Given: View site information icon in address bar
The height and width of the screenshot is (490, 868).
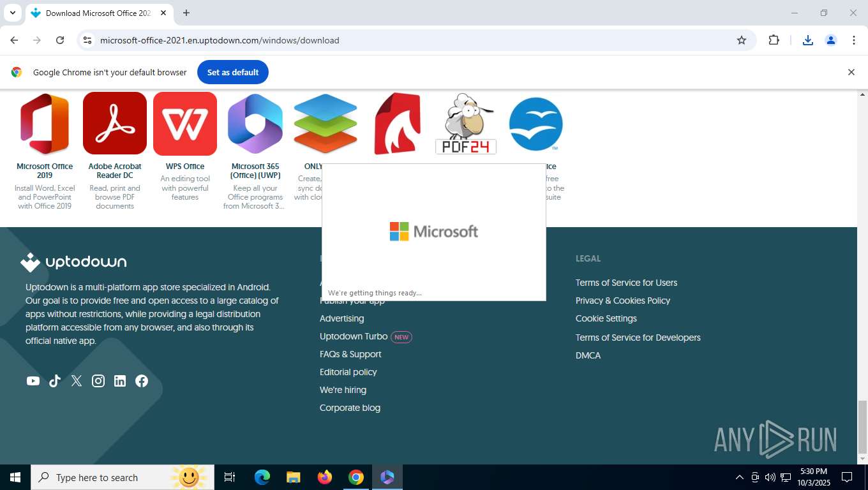Looking at the screenshot, I should pyautogui.click(x=88, y=40).
